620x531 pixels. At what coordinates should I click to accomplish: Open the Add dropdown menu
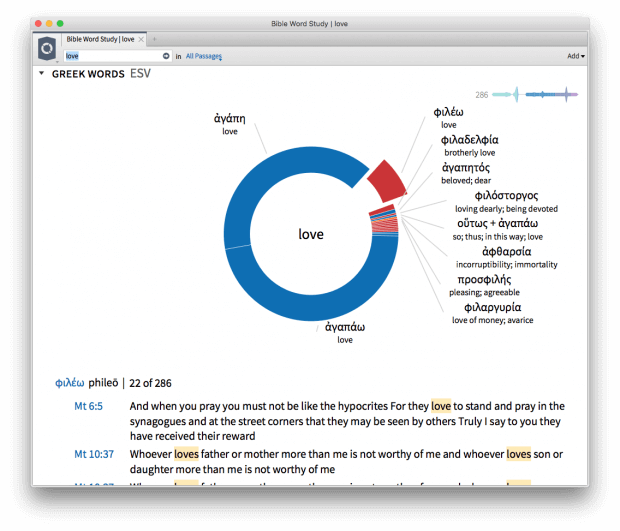click(x=575, y=56)
